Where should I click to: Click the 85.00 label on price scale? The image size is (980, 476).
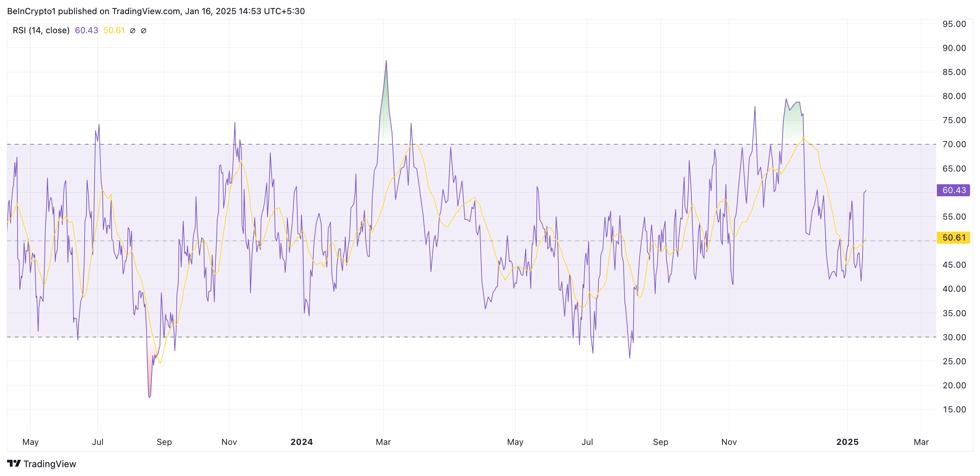click(954, 72)
